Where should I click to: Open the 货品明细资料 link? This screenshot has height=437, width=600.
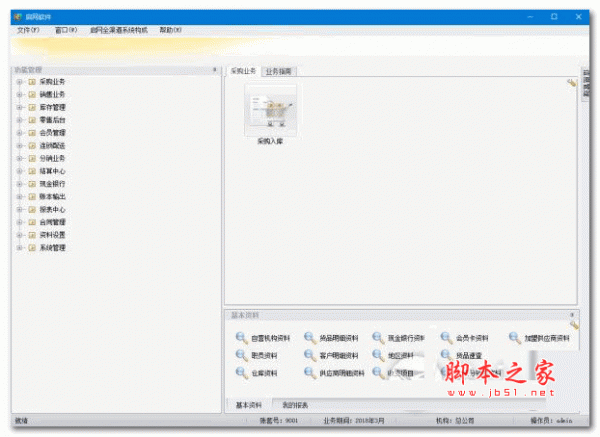[339, 338]
